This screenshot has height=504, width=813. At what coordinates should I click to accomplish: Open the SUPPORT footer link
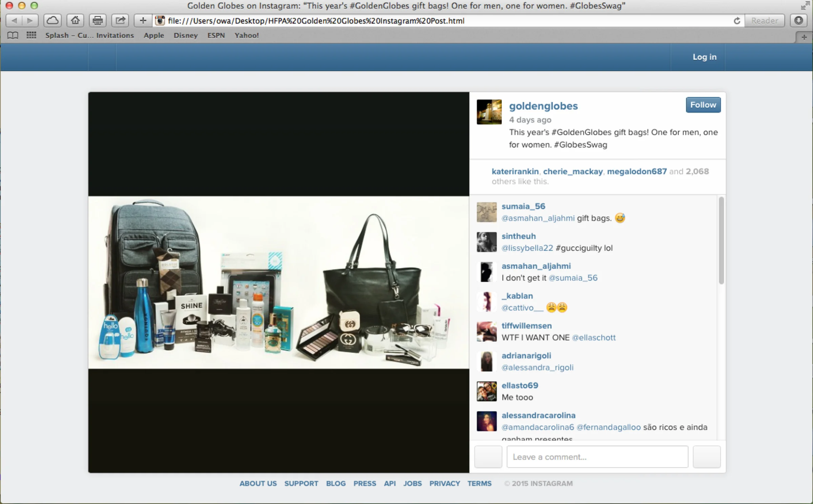(x=301, y=483)
